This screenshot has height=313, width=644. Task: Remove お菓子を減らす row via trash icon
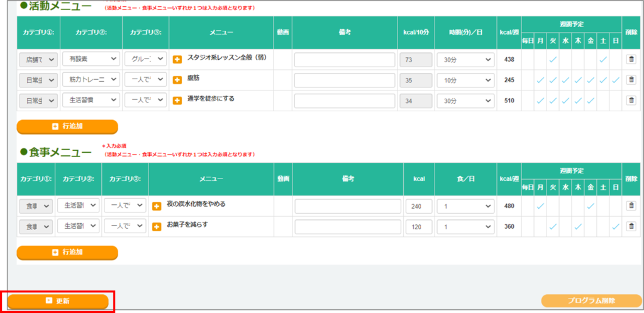[x=631, y=226]
